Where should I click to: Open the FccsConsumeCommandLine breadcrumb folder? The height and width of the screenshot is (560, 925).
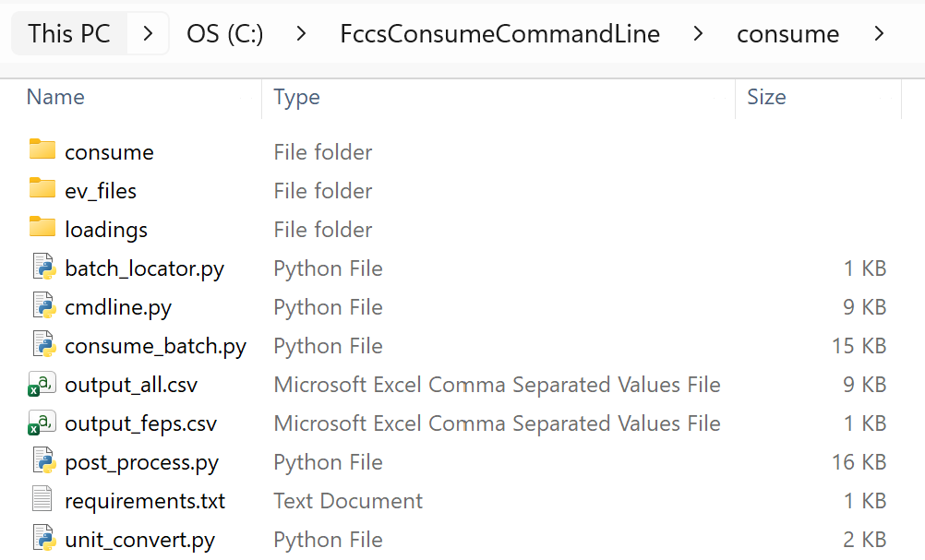[499, 34]
